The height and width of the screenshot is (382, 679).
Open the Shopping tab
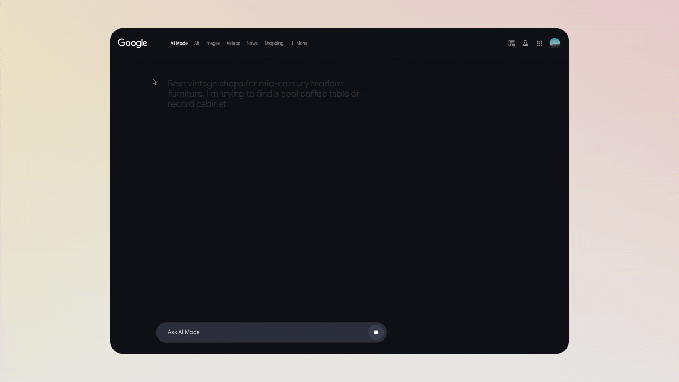pos(274,43)
